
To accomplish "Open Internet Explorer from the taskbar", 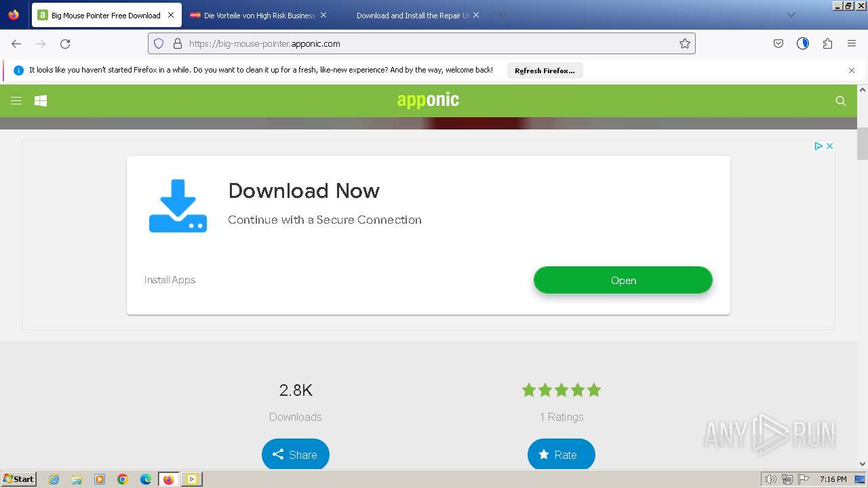I will tap(54, 479).
